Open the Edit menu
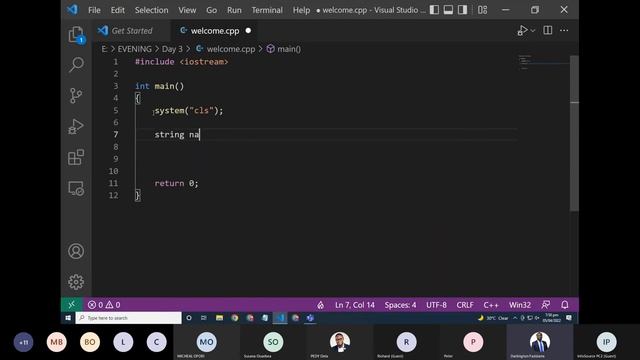The width and height of the screenshot is (640, 360). tap(118, 10)
